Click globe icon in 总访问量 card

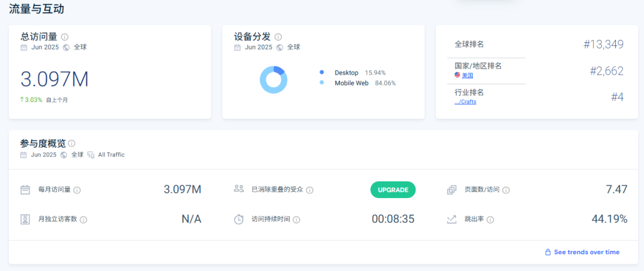[67, 47]
